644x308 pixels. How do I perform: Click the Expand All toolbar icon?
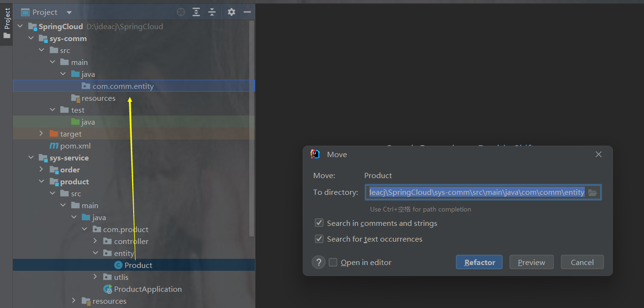196,12
